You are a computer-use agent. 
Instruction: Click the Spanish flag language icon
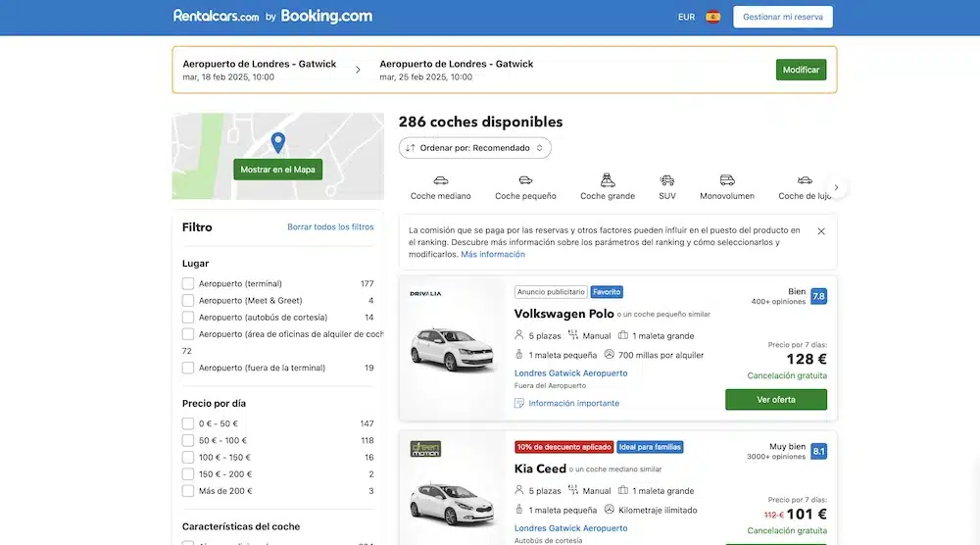(x=712, y=17)
